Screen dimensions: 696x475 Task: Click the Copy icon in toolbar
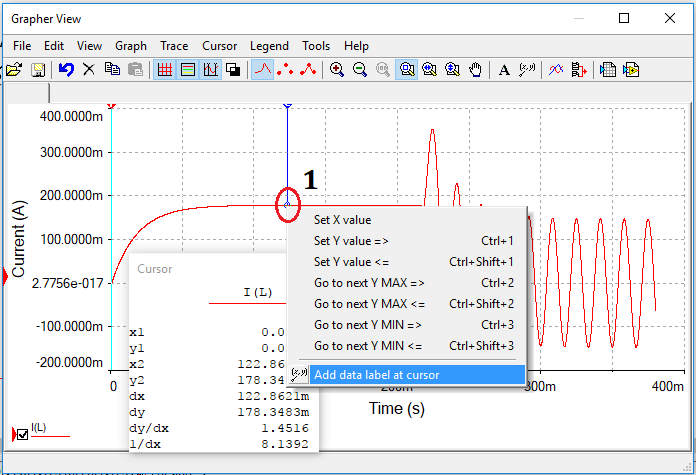[x=112, y=69]
